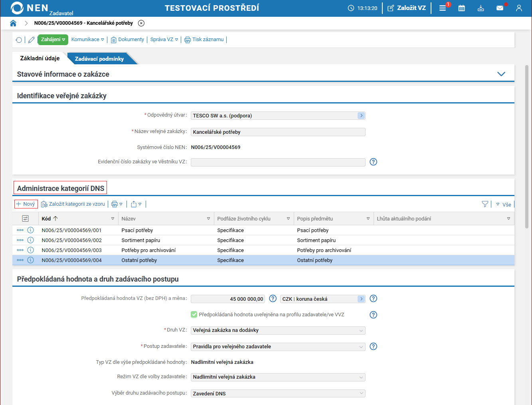Open the calendar icon in header
The width and height of the screenshot is (532, 405).
[x=461, y=8]
